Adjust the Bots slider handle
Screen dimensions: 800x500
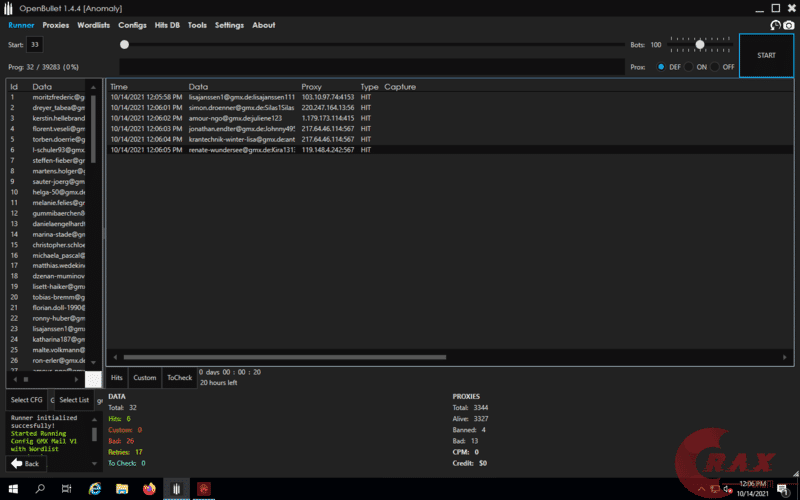700,45
